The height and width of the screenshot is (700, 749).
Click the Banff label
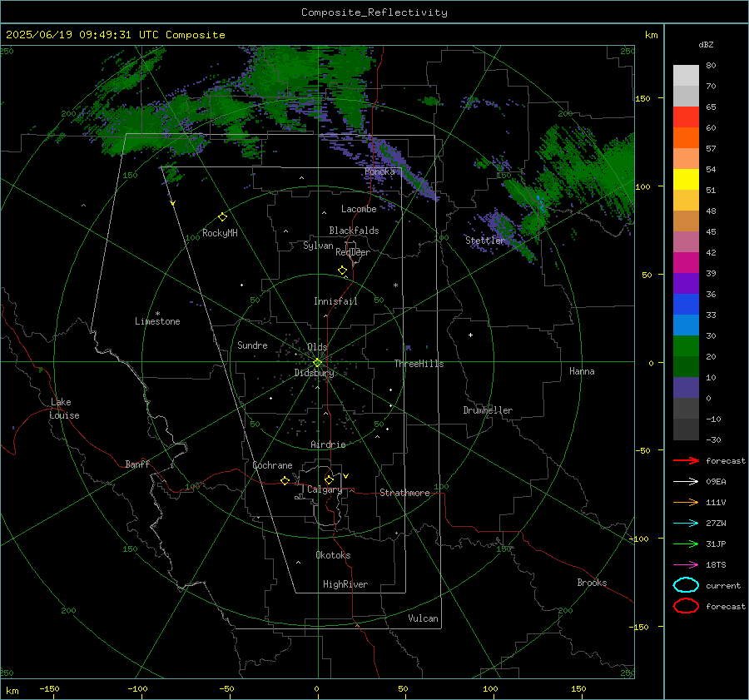[x=137, y=464]
